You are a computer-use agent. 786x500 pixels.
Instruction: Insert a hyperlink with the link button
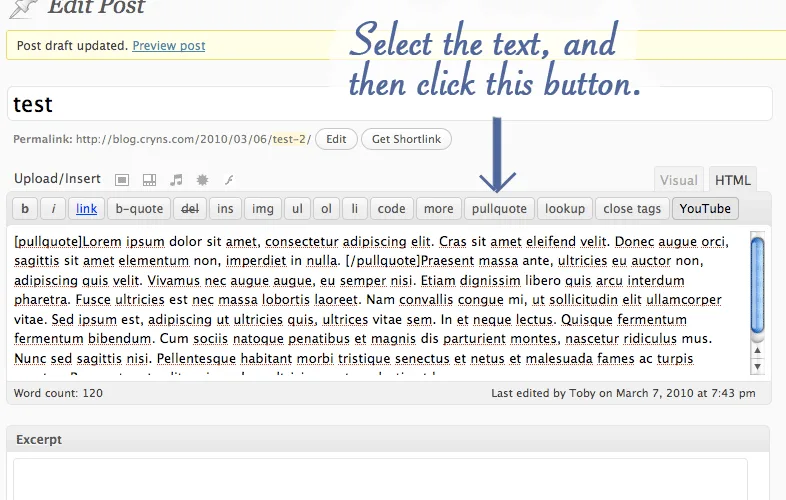pos(86,209)
